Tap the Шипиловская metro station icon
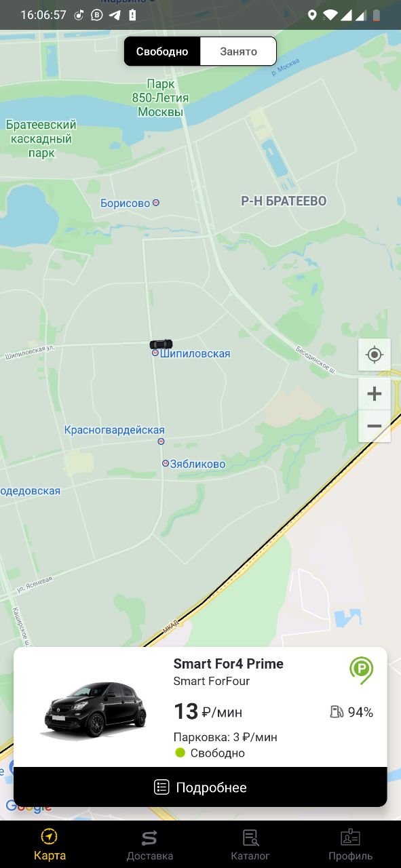Screen dimensions: 401x868 [x=155, y=353]
